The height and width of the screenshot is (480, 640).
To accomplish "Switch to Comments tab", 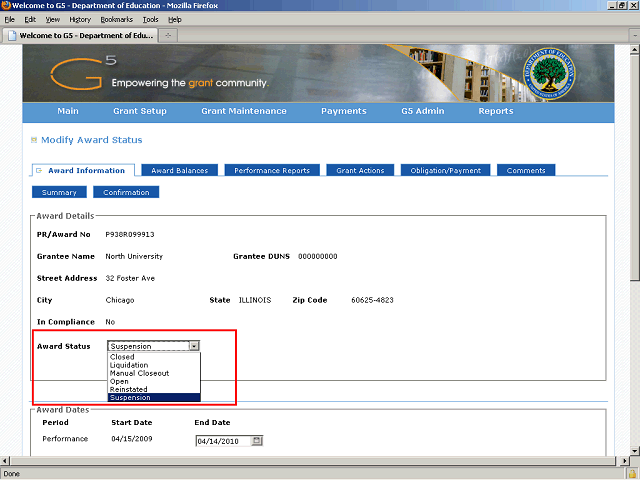I will tap(526, 171).
